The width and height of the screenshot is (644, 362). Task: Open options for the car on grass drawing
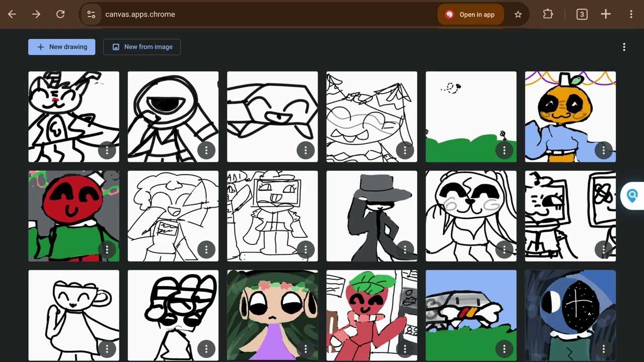click(504, 348)
